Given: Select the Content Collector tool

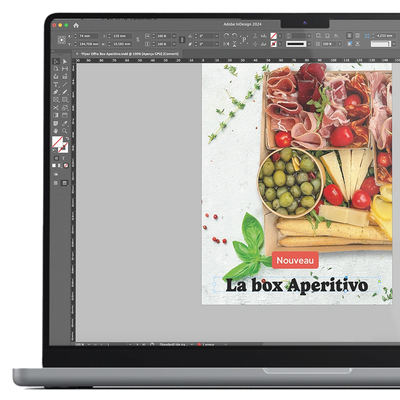Looking at the screenshot, I should point(56,76).
